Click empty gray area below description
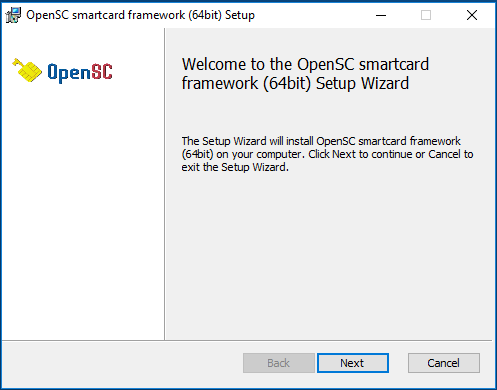Screen dimensions: 497x390 (328, 257)
